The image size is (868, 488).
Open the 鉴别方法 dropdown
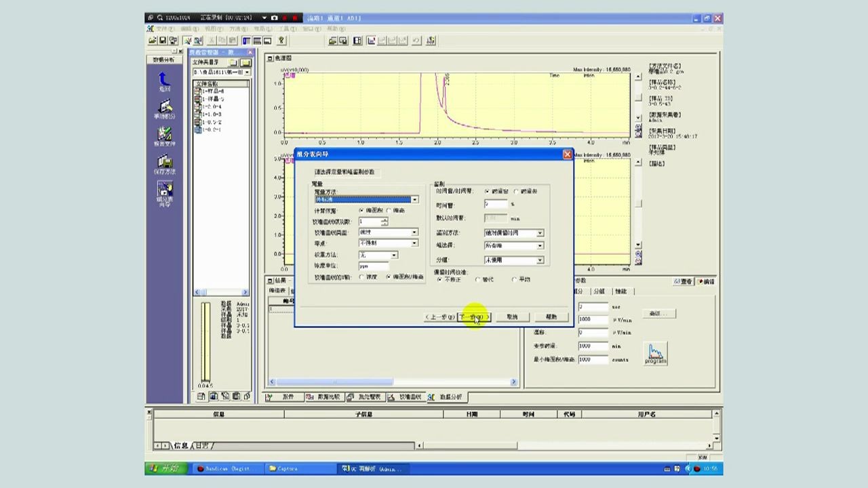(x=540, y=232)
